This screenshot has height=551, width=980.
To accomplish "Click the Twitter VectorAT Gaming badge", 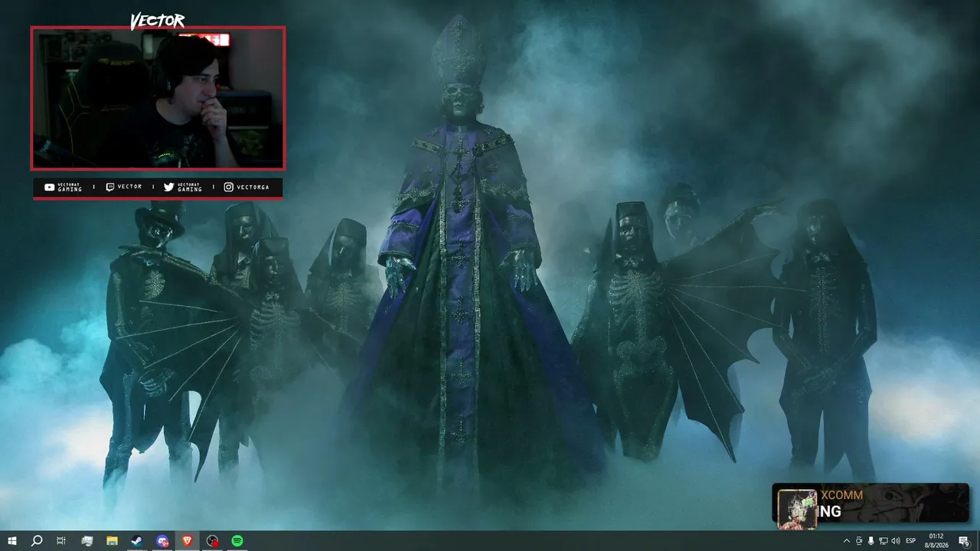I will 184,187.
